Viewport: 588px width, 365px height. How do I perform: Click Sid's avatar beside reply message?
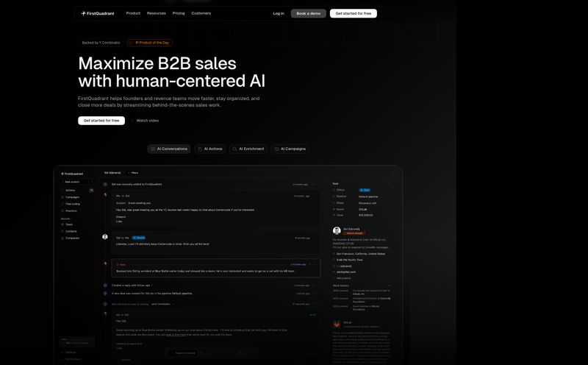point(105,237)
